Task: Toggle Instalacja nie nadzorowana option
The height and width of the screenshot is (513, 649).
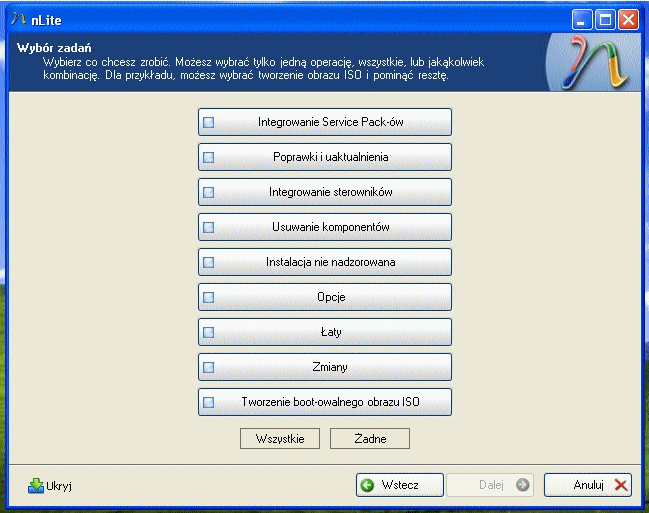Action: [x=324, y=262]
